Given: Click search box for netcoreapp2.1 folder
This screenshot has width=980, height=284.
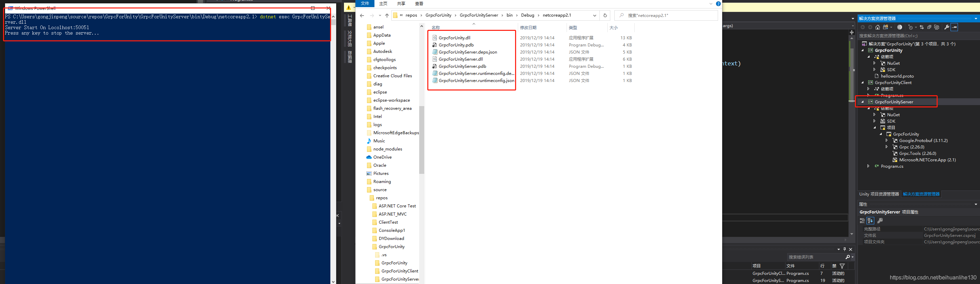Looking at the screenshot, I should click(x=666, y=16).
